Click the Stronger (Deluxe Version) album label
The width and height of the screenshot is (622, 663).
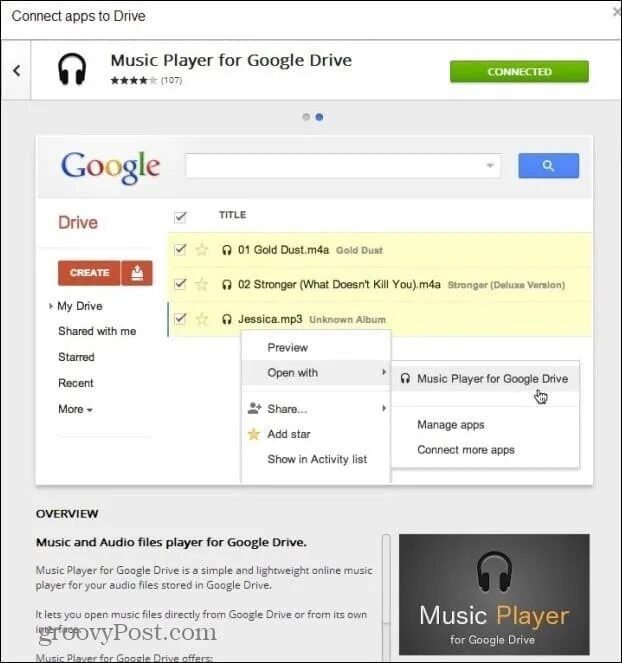(506, 285)
